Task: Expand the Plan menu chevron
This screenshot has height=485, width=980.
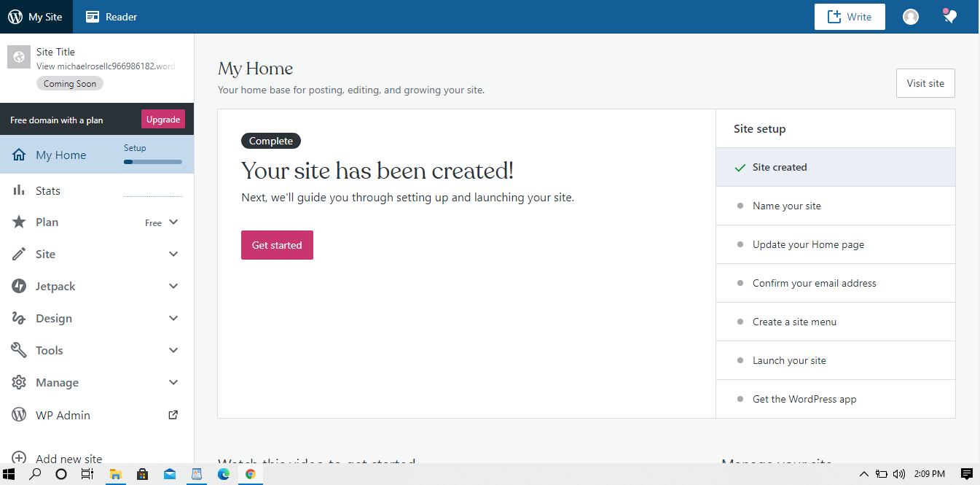Action: point(173,222)
